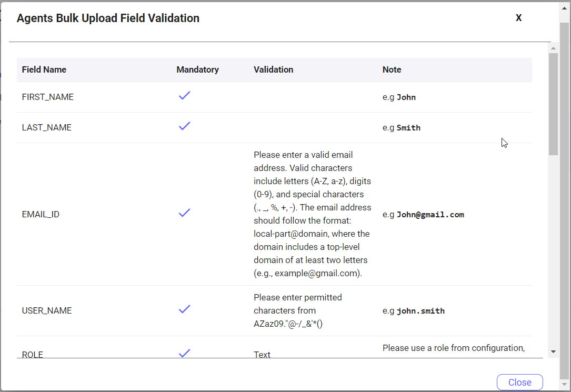Click the vertical scrollbar thumb
Image resolution: width=571 pixels, height=392 pixels.
[x=553, y=104]
